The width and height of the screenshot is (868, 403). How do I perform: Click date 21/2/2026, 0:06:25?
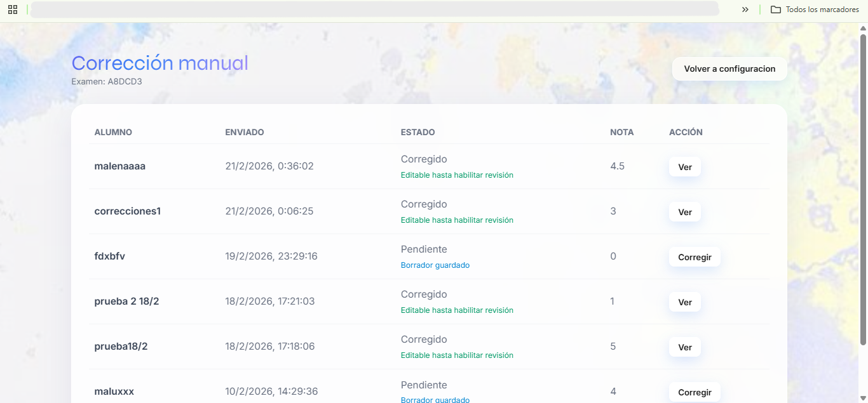(269, 211)
